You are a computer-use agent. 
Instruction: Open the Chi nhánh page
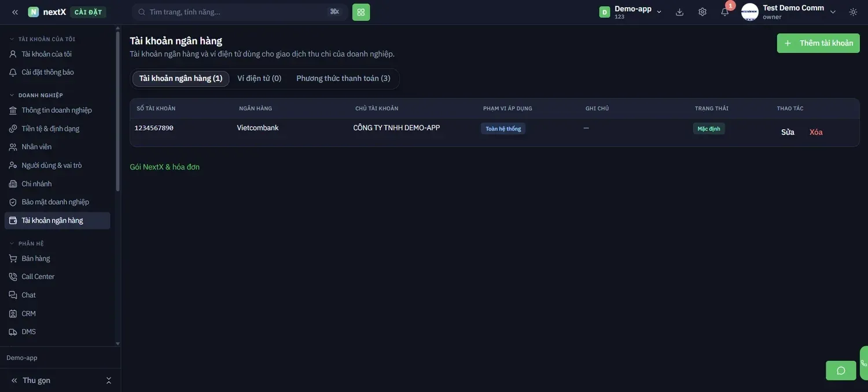point(57,184)
